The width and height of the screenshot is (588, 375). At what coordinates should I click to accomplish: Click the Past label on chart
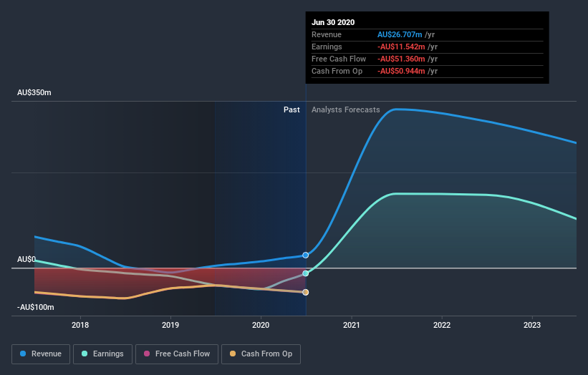(x=291, y=109)
